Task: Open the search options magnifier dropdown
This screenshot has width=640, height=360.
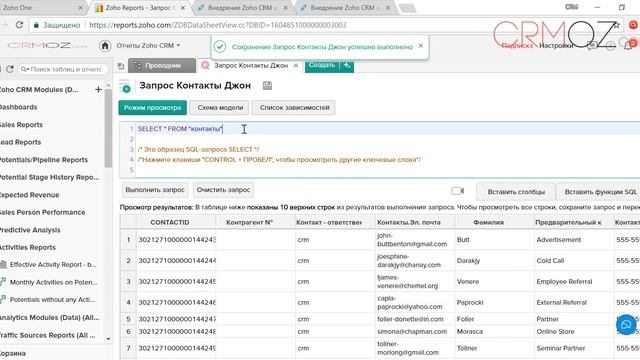Action: [x=24, y=69]
